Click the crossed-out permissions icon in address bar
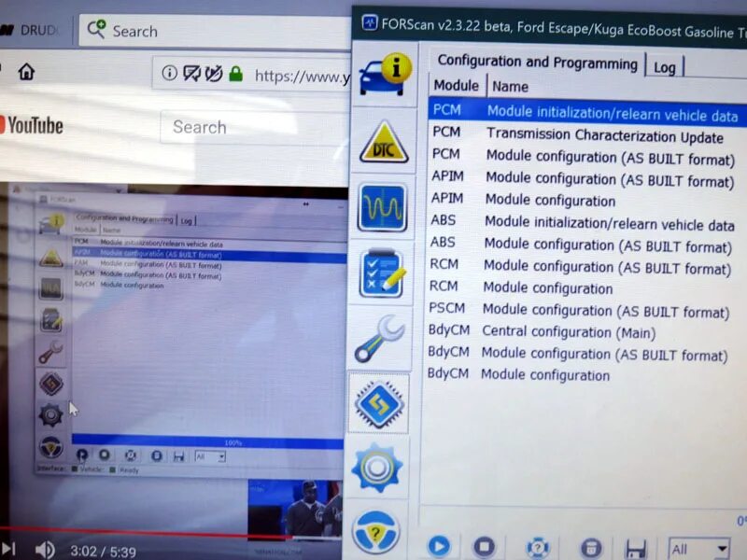Screen dimensions: 747x560 214,74
